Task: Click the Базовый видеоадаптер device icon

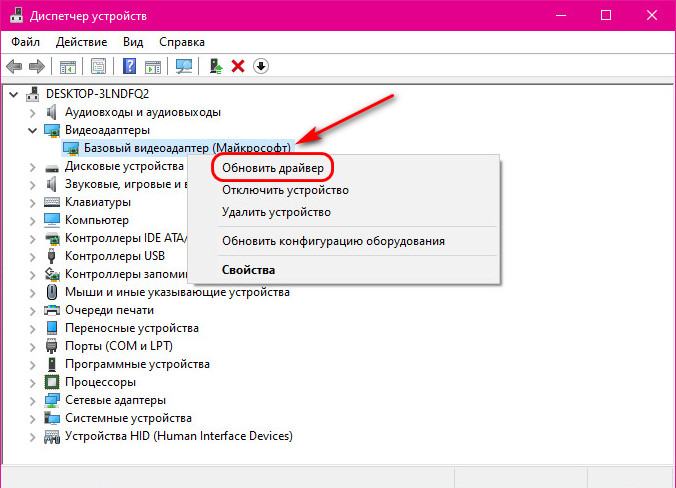Action: pos(71,148)
